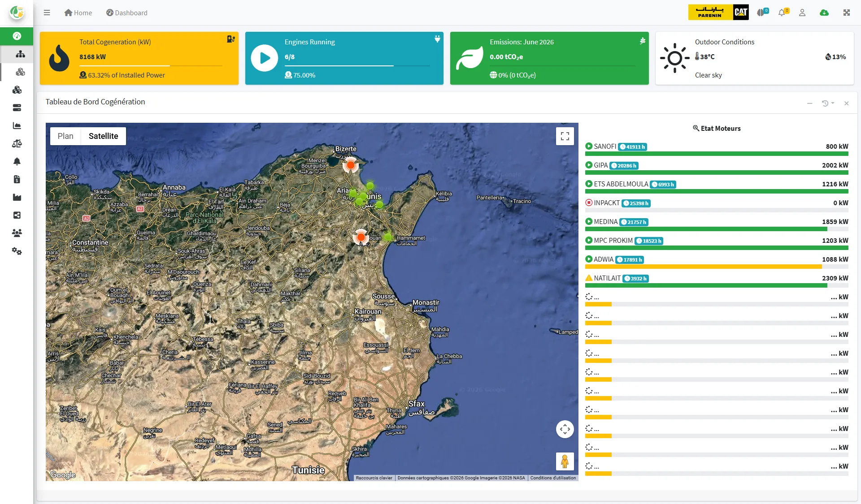
Task: Switch the map to Satellite view
Action: click(103, 136)
